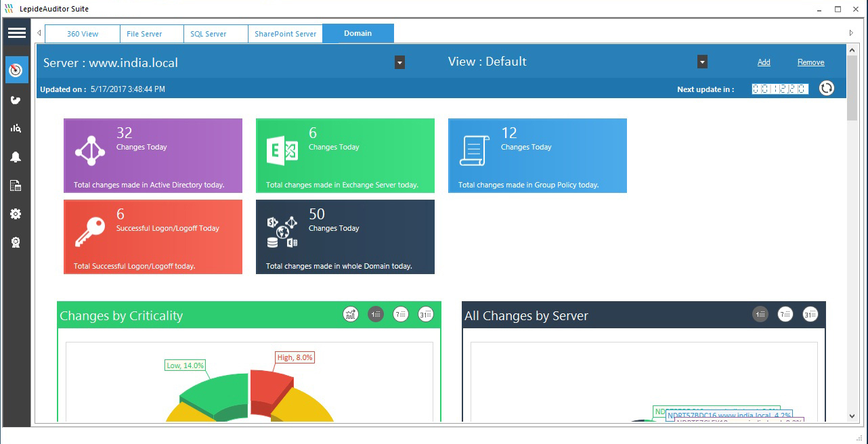The image size is (868, 444).
Task: Minimize the LepideAuditor Suite window
Action: pos(819,9)
